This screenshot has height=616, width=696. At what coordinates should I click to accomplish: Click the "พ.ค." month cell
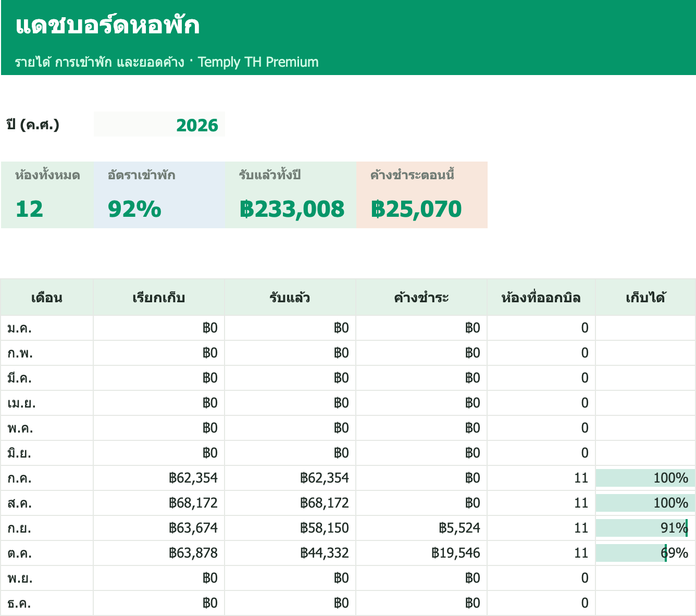[x=47, y=428]
